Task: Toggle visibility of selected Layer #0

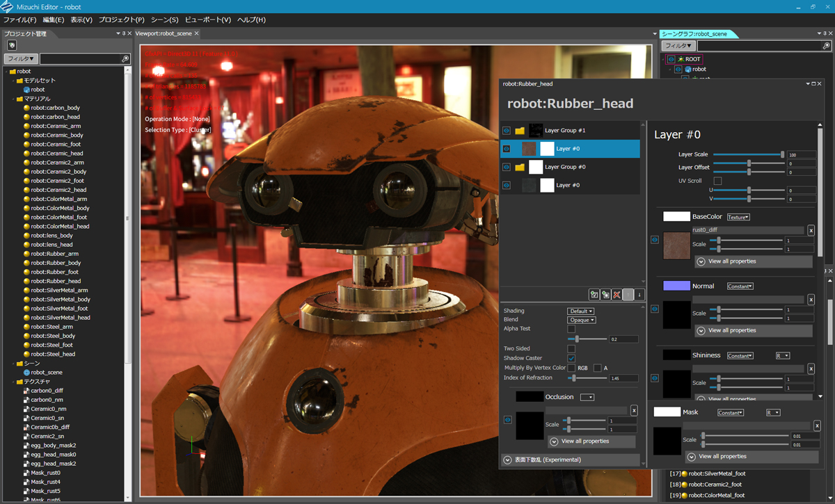Action: [x=507, y=149]
